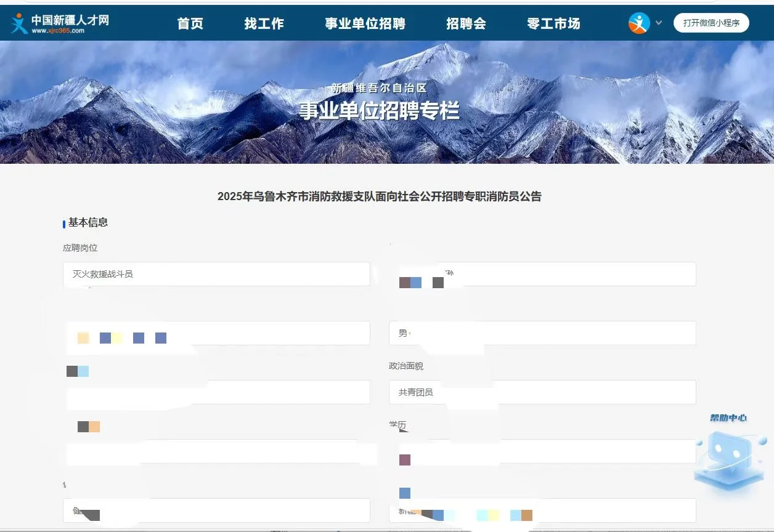
Task: Open the gender field showing 男
Action: [541, 332]
